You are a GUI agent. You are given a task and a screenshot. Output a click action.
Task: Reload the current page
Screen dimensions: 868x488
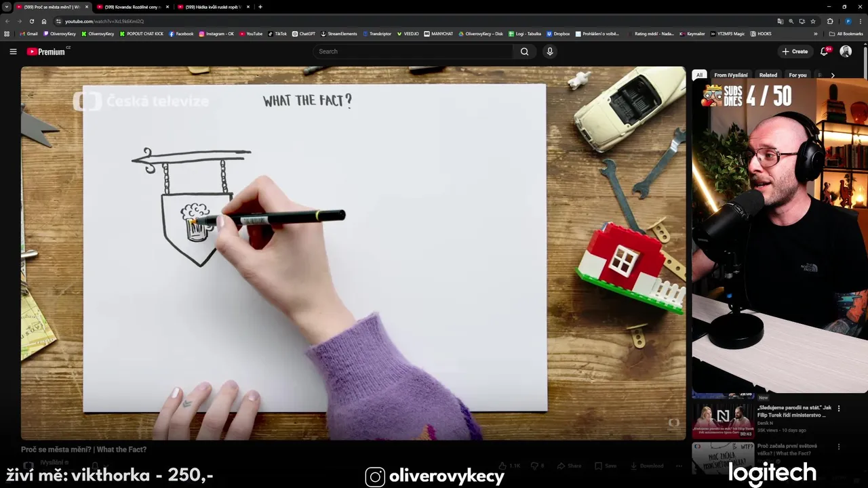point(31,21)
